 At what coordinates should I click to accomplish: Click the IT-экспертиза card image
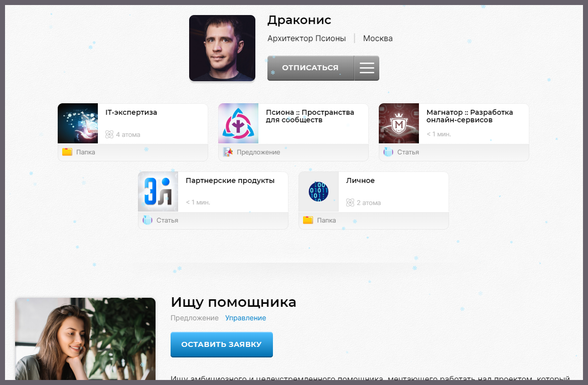[78, 124]
